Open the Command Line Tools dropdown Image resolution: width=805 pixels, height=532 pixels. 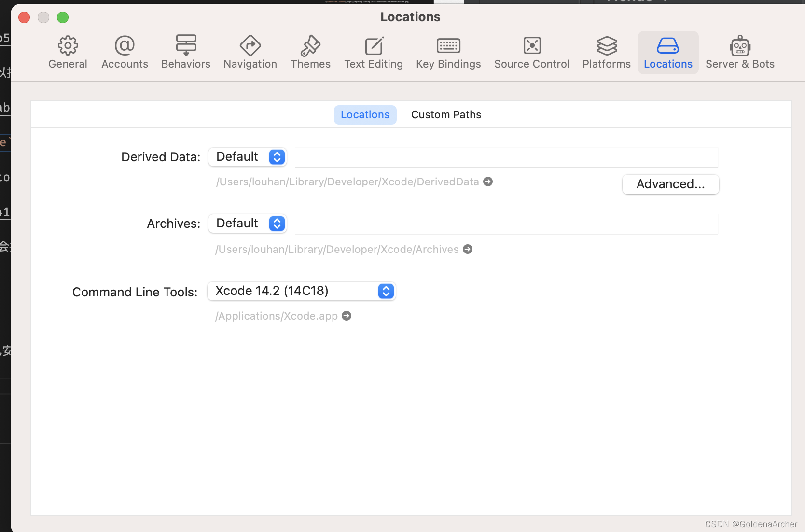click(x=302, y=291)
